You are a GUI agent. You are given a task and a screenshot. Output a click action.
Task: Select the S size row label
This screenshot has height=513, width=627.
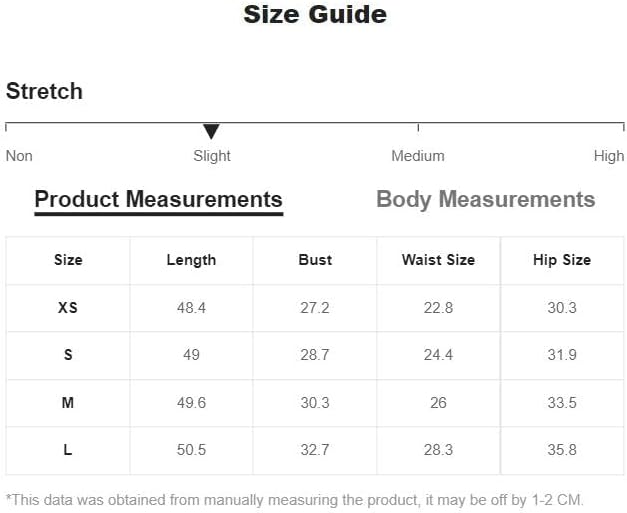(68, 355)
